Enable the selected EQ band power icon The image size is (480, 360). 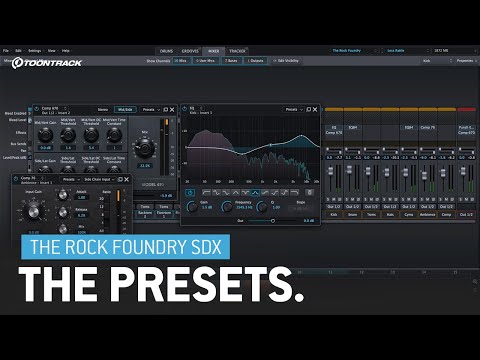click(190, 193)
